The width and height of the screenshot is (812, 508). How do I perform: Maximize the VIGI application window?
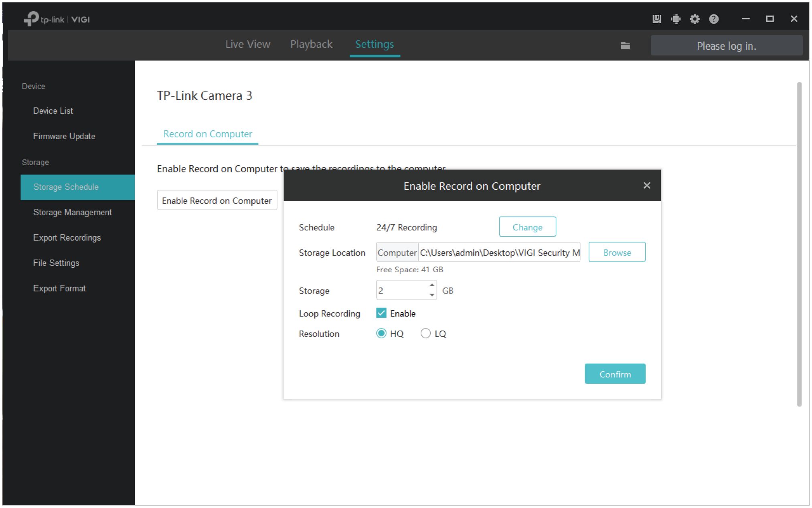[769, 19]
